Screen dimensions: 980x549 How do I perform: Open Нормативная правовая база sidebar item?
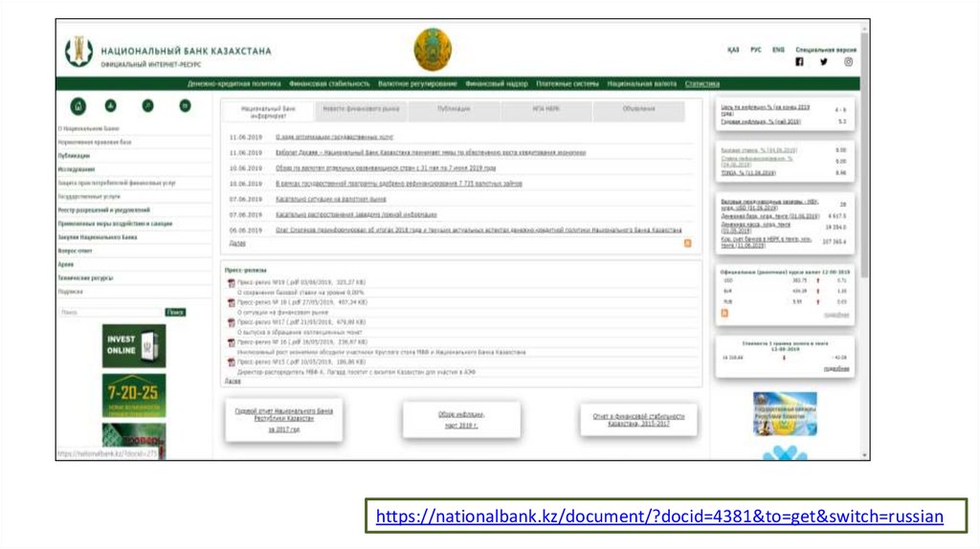[95, 143]
